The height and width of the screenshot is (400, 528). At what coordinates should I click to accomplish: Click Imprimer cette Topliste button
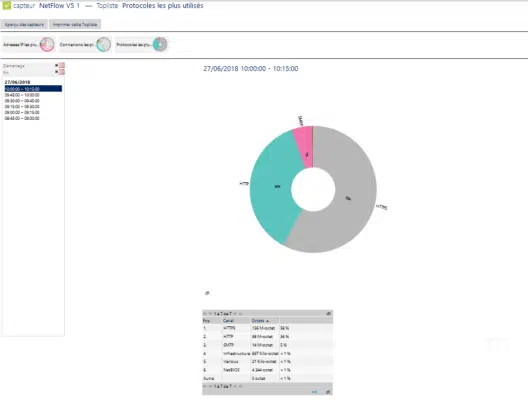point(75,25)
